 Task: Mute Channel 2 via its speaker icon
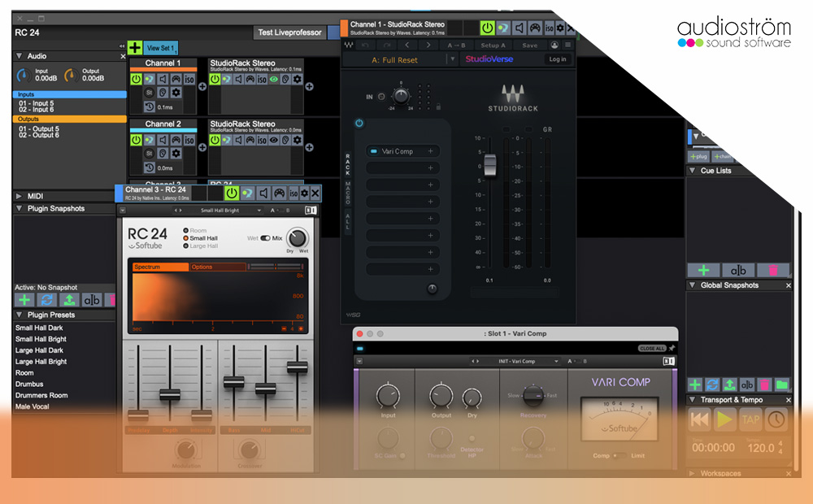tap(163, 139)
